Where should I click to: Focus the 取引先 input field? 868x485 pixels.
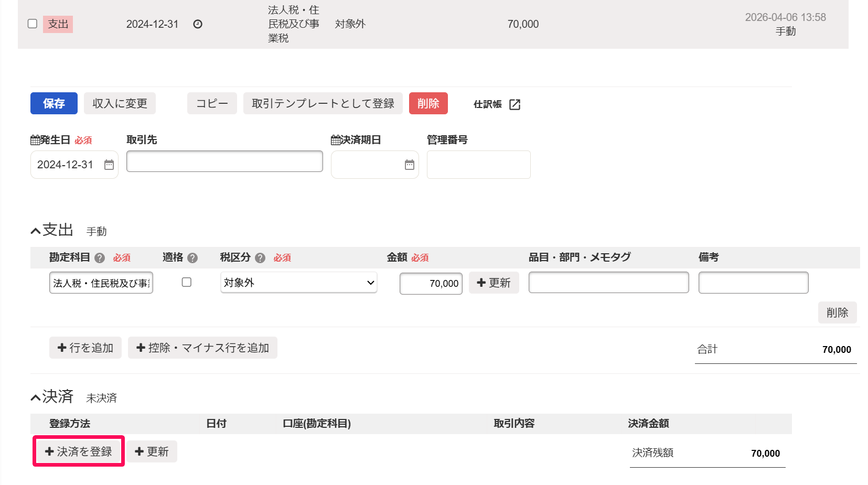[x=224, y=161]
